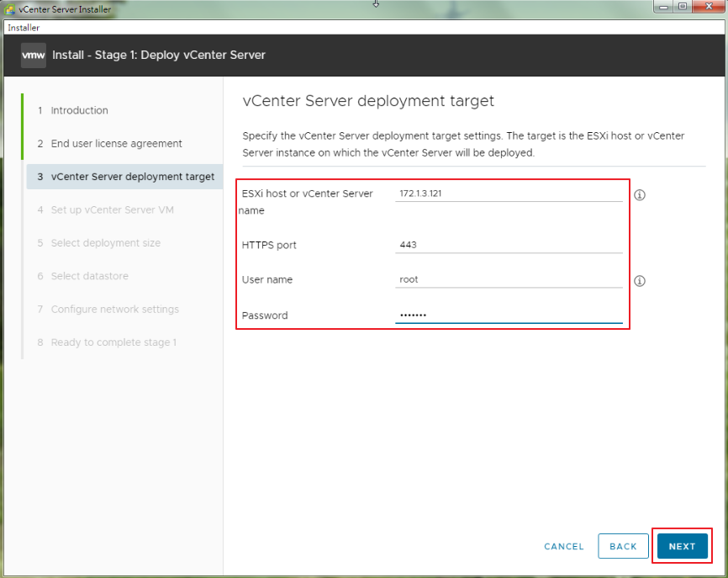Click the NEXT button
The image size is (728, 578).
pos(682,546)
